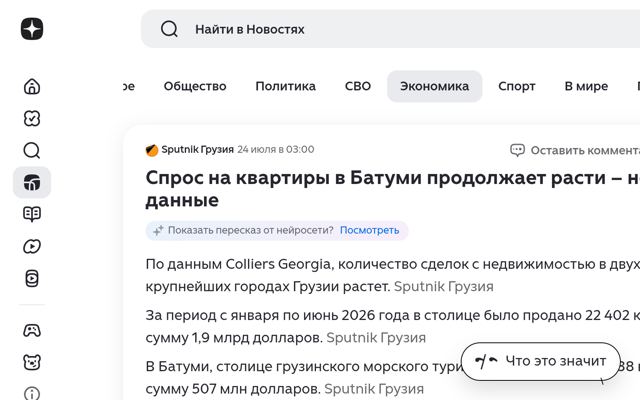Switch to the Спорт tab

point(517,86)
